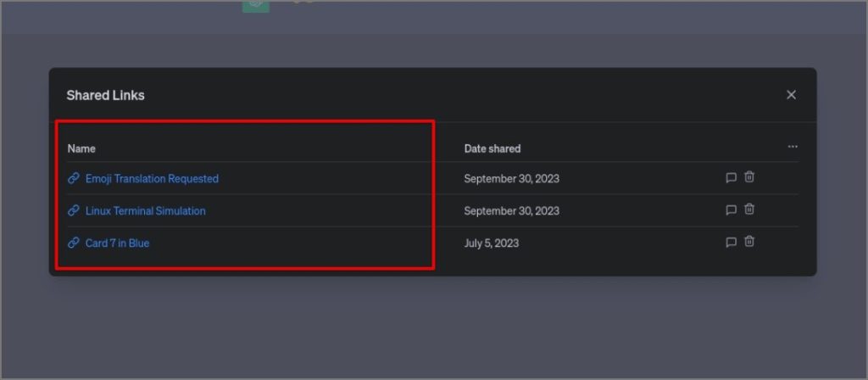Open the three-dot options menu in header row

[x=793, y=147]
